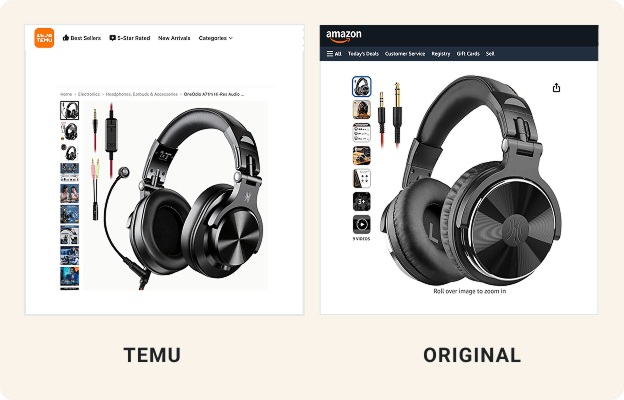The width and height of the screenshot is (624, 400).
Task: Play the videos thumbnail on Amazon
Action: (x=361, y=224)
